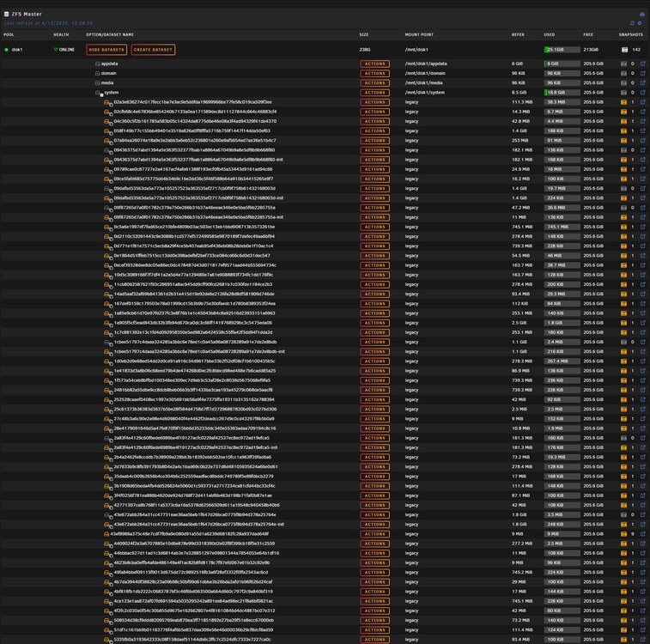Screen dimensions: 650x644
Task: Click the CREATE DATASET button
Action: pyautogui.click(x=153, y=50)
